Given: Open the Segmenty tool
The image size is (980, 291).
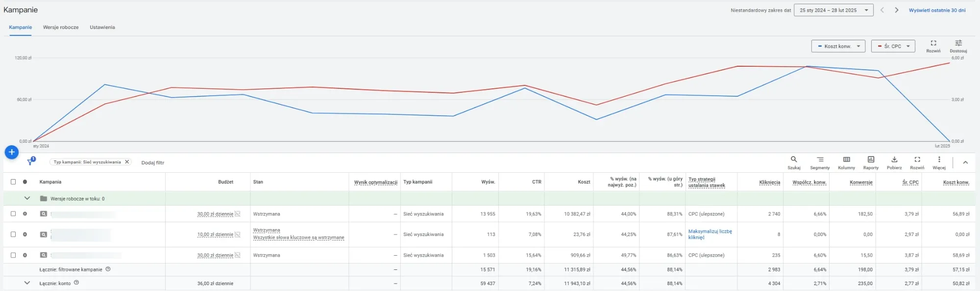Looking at the screenshot, I should pyautogui.click(x=820, y=162).
